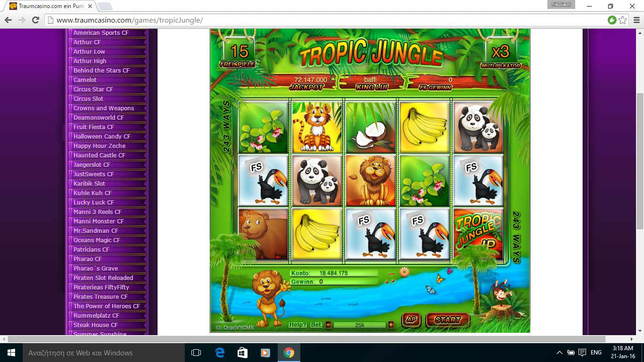Click the tiger symbol on the reels
644x362 pixels.
coord(317,127)
